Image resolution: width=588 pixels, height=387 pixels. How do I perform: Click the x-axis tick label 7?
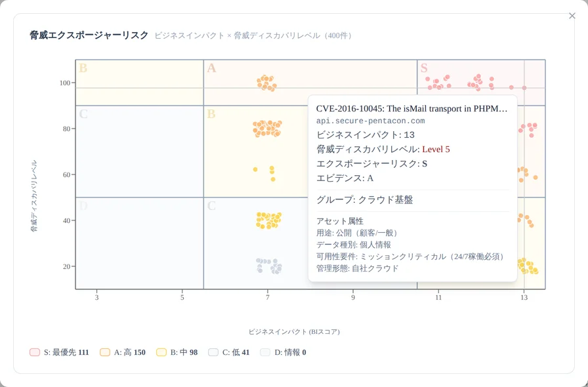267,297
